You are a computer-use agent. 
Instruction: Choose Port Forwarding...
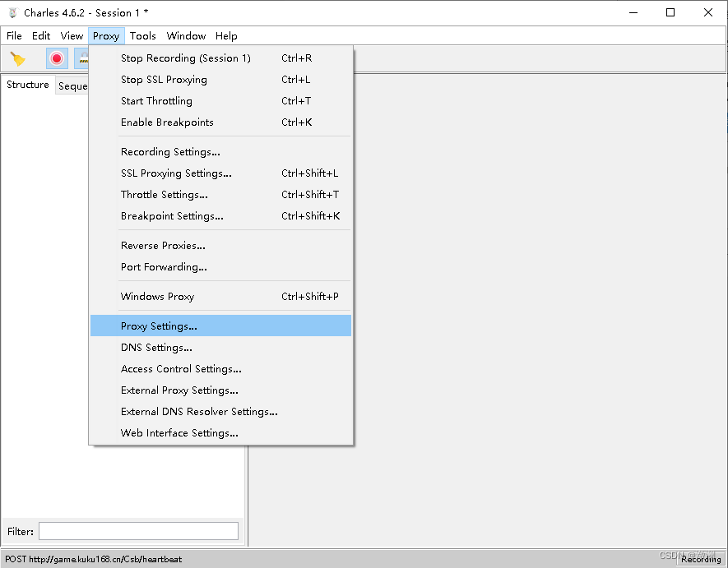221,267
